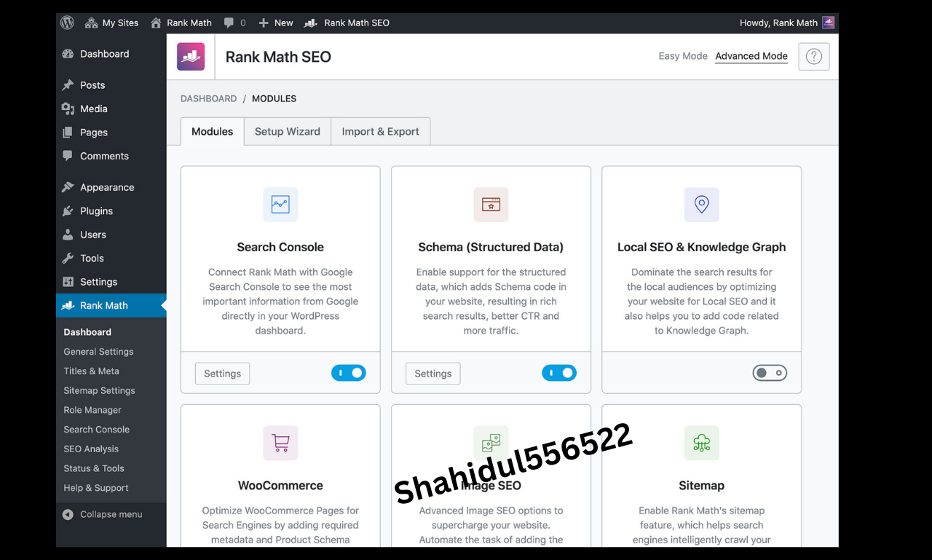The image size is (932, 560).
Task: Open the Import & Export tab
Action: pyautogui.click(x=381, y=132)
